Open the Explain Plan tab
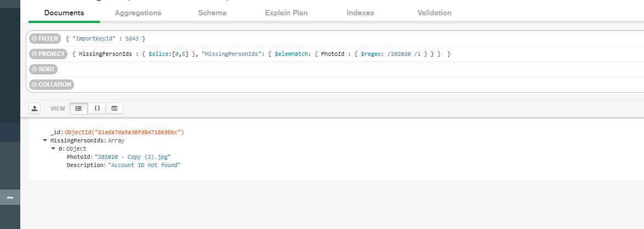This screenshot has width=644, height=229. (x=286, y=13)
